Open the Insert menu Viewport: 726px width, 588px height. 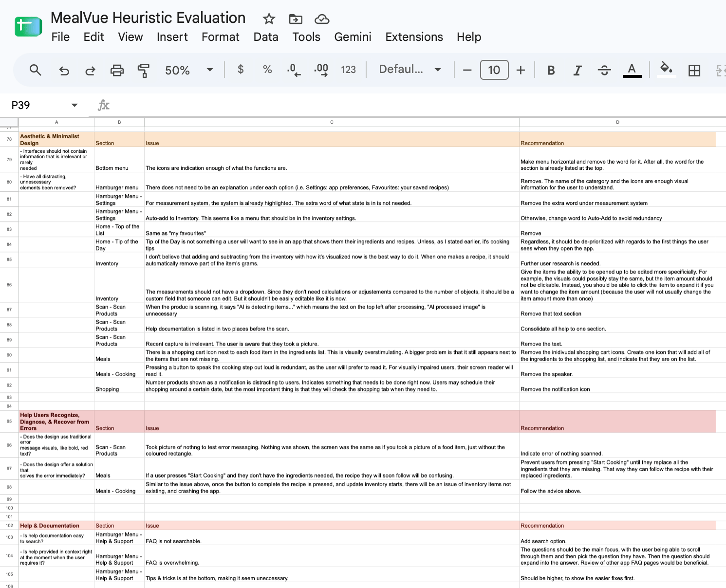(172, 37)
